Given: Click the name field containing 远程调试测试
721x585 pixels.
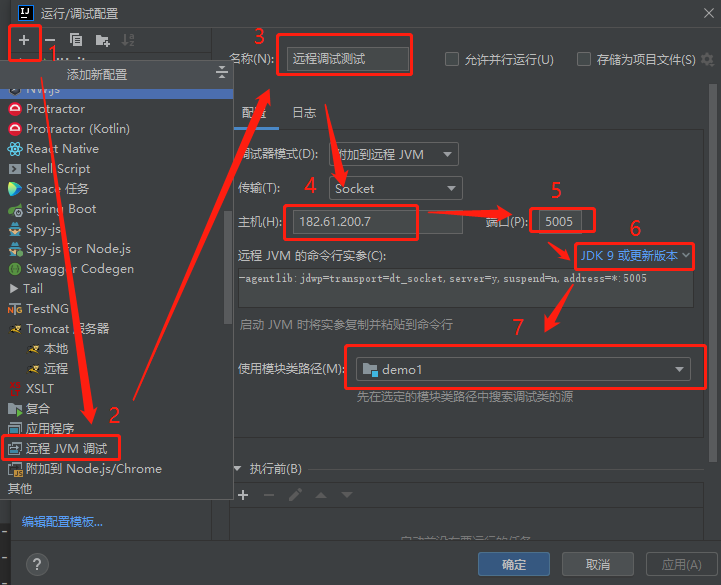Looking at the screenshot, I should (348, 59).
